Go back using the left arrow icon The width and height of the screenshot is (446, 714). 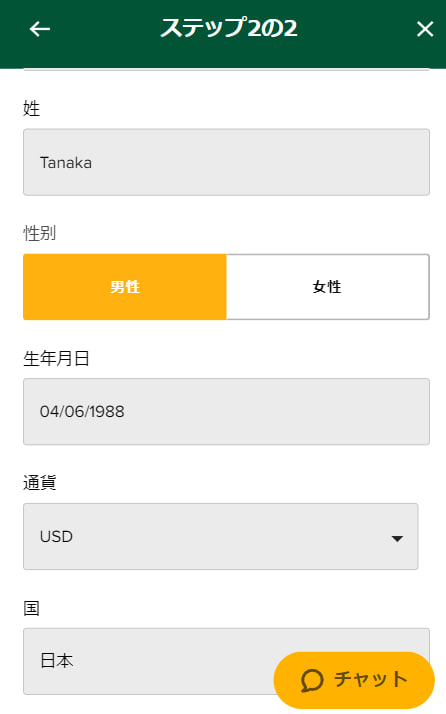point(40,29)
